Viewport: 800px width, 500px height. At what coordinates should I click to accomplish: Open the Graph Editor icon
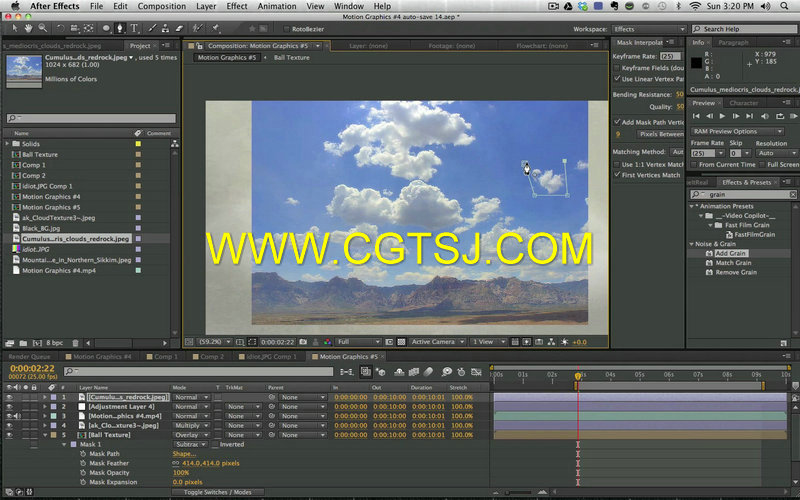[x=476, y=372]
